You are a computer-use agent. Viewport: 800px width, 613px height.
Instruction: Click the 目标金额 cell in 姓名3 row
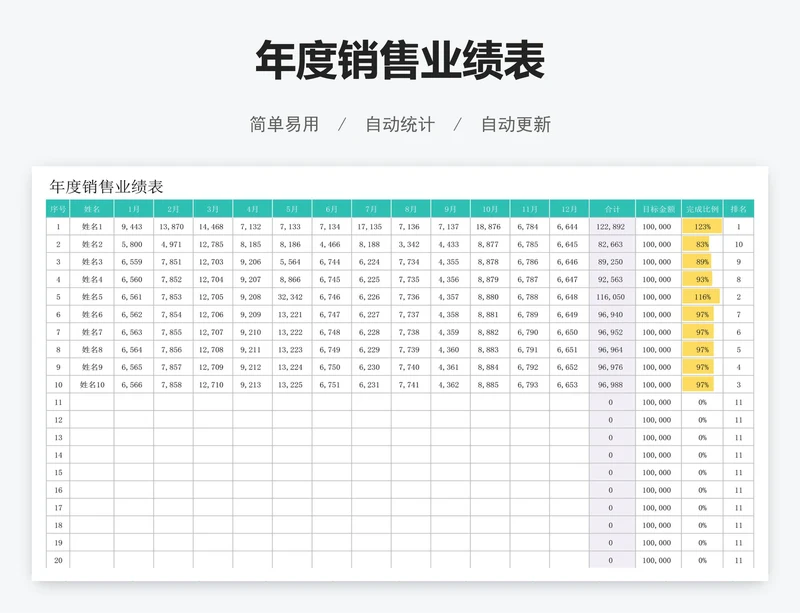657,262
